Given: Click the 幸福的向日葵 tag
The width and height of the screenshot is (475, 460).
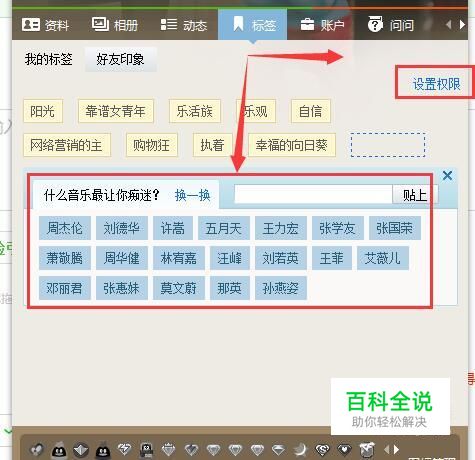Looking at the screenshot, I should (x=292, y=145).
